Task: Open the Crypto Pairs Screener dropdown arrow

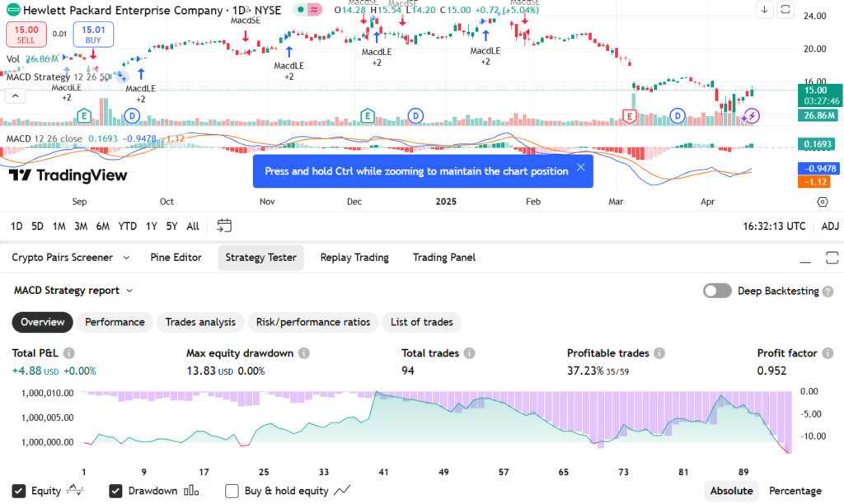Action: 126,258
